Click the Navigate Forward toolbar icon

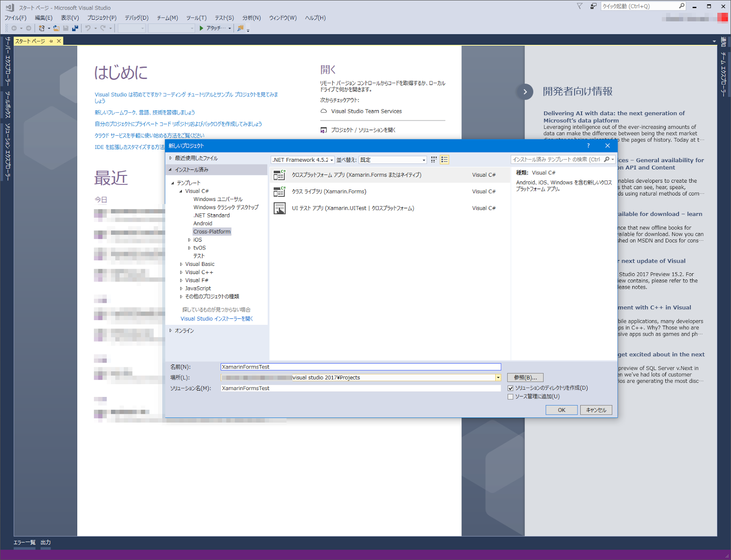28,28
